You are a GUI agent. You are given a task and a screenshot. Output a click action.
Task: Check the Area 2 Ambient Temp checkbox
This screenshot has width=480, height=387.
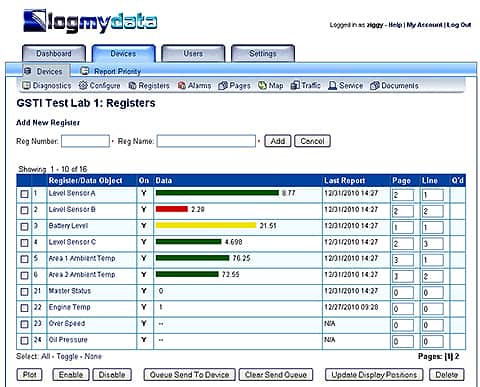click(24, 275)
